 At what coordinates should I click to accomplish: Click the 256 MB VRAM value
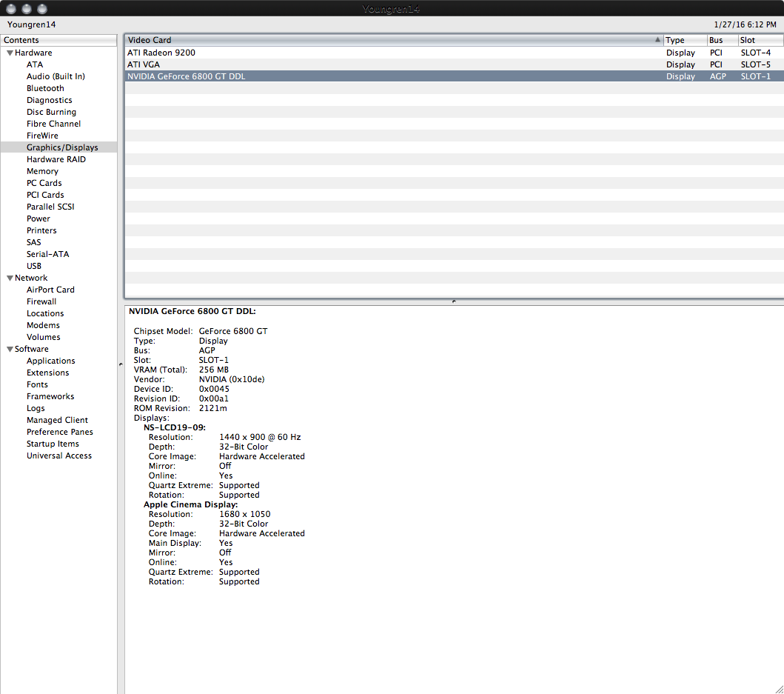click(x=213, y=370)
